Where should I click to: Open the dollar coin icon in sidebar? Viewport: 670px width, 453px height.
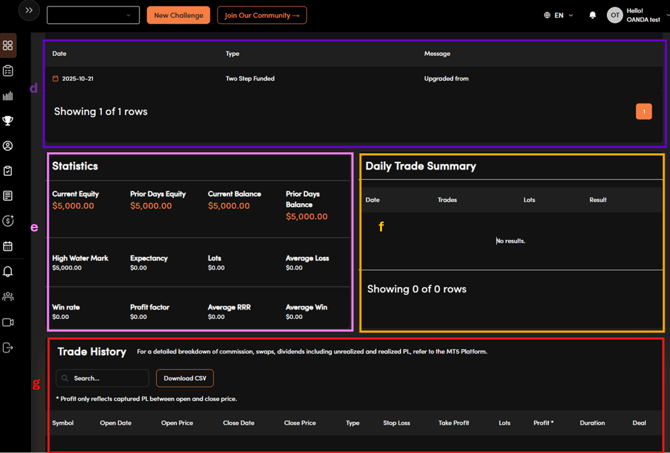click(8, 221)
